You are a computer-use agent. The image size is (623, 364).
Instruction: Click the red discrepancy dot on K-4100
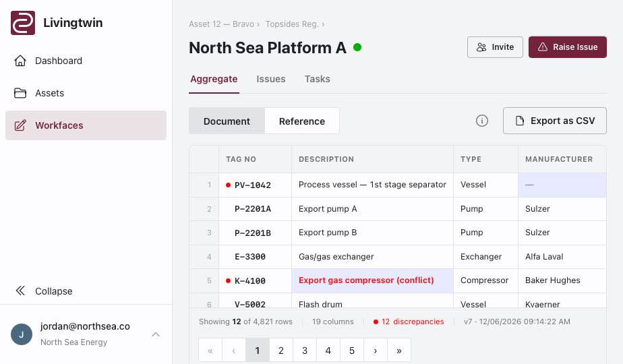point(228,280)
